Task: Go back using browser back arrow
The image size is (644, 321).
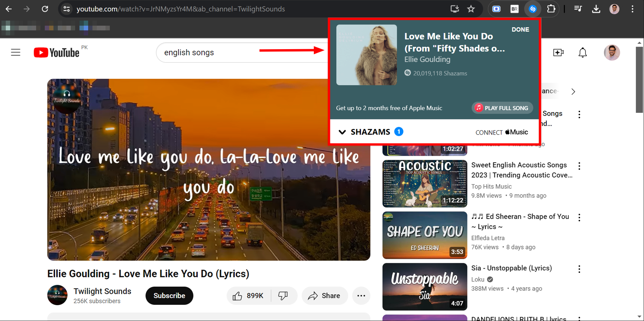Action: click(x=9, y=9)
